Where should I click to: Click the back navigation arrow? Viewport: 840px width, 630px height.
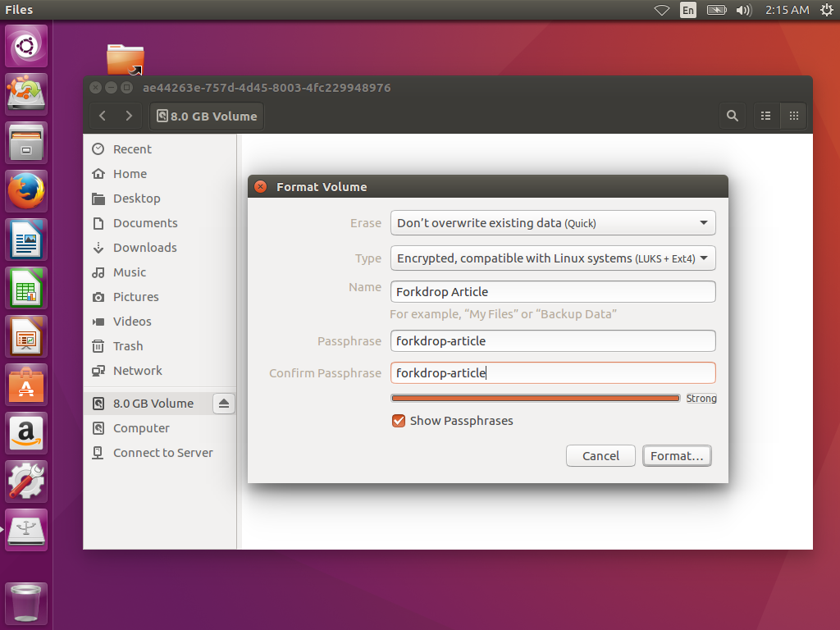click(x=102, y=116)
